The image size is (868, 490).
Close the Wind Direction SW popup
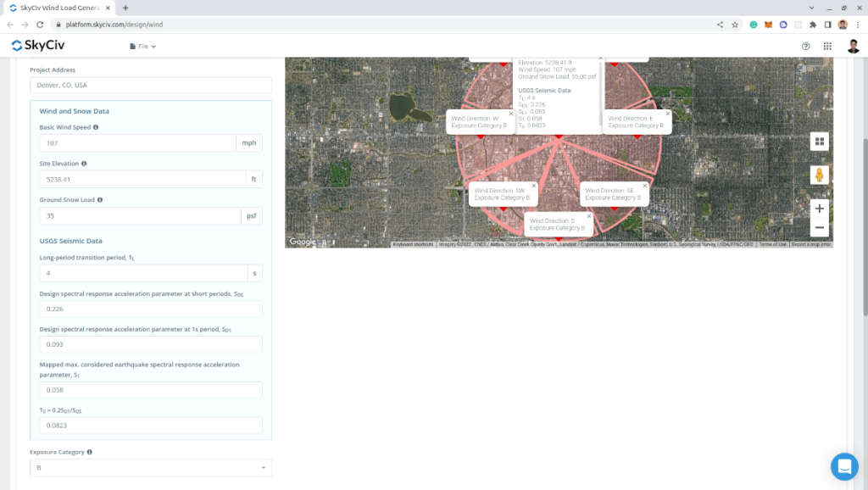click(x=534, y=185)
